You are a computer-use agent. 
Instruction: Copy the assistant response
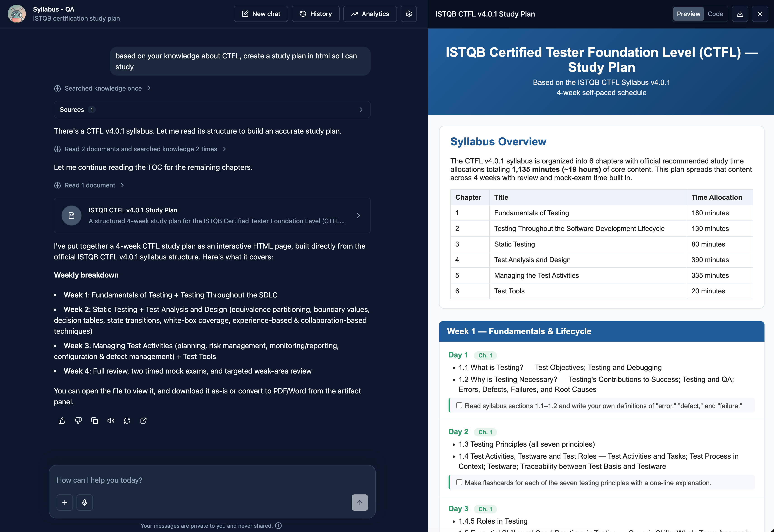point(95,421)
